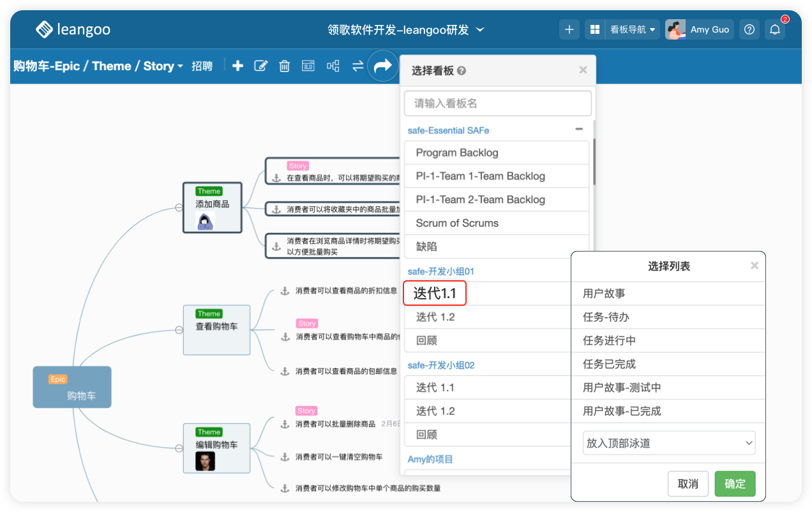Image resolution: width=812 pixels, height=512 pixels.
Task: Click the help question mark in the header
Action: click(x=749, y=29)
